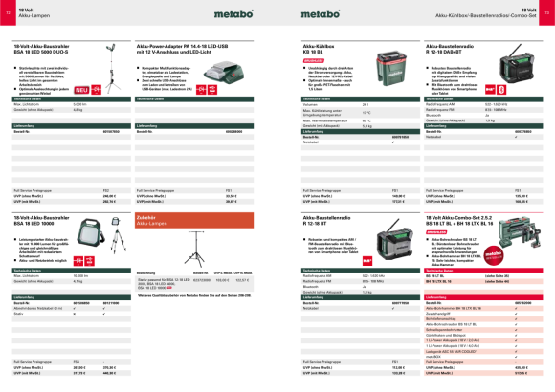The height and width of the screenshot is (392, 555).
Task: Click Full Service Preisgruppe row under BSA 18 LED 5000
Action: [x=72, y=190]
